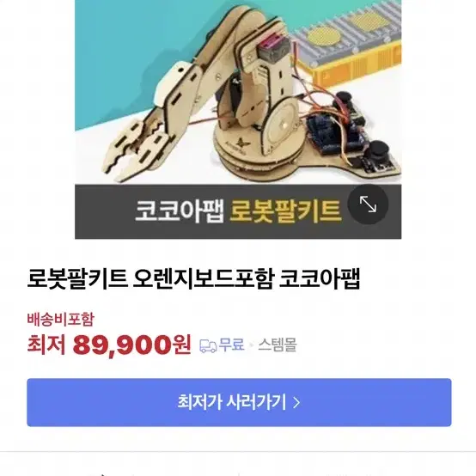The width and height of the screenshot is (476, 476).
Task: Tap the joystick controller board in photo
Action: (354, 133)
